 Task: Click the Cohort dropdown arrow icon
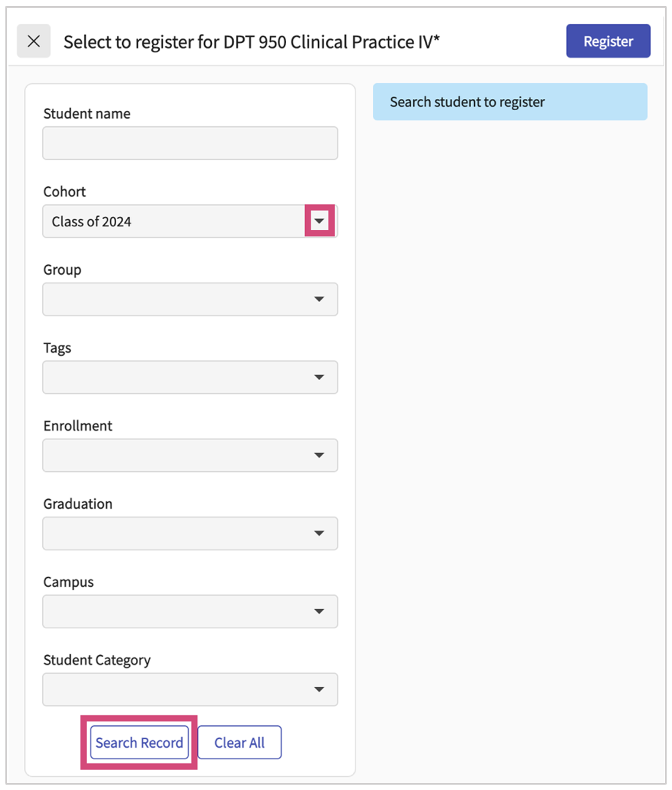point(319,221)
